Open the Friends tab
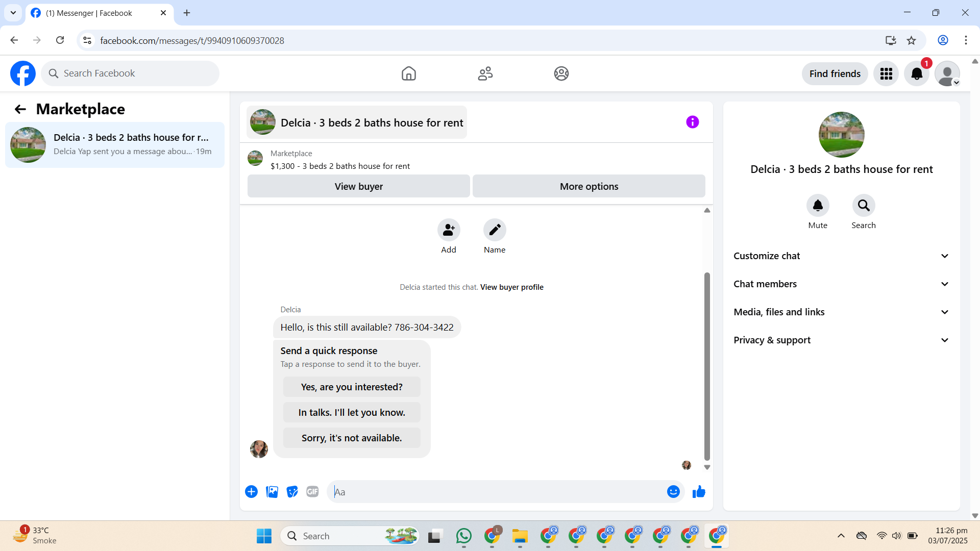980x551 pixels. click(485, 74)
